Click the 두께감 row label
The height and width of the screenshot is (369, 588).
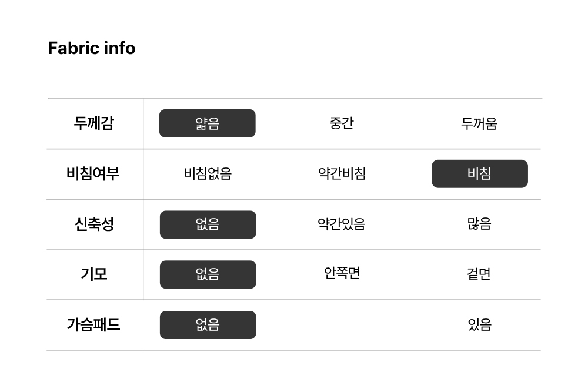[x=93, y=123]
